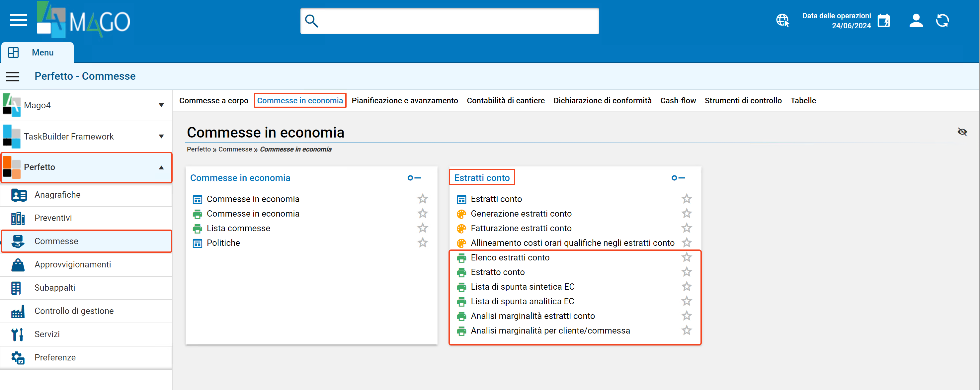
Task: Collapse the Perfetto section arrow
Action: click(x=161, y=167)
